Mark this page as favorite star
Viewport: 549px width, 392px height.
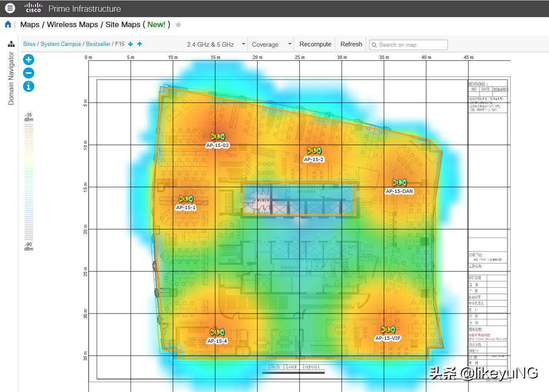178,25
